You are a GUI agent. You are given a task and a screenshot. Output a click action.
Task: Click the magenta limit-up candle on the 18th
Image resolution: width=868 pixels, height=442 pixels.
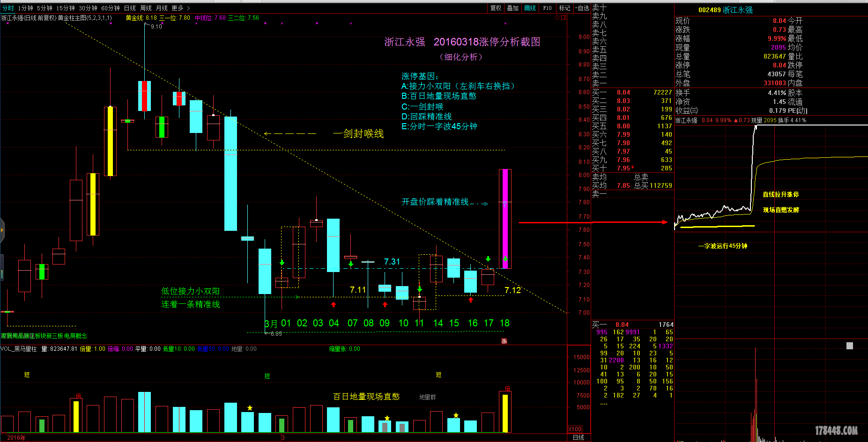tap(505, 219)
